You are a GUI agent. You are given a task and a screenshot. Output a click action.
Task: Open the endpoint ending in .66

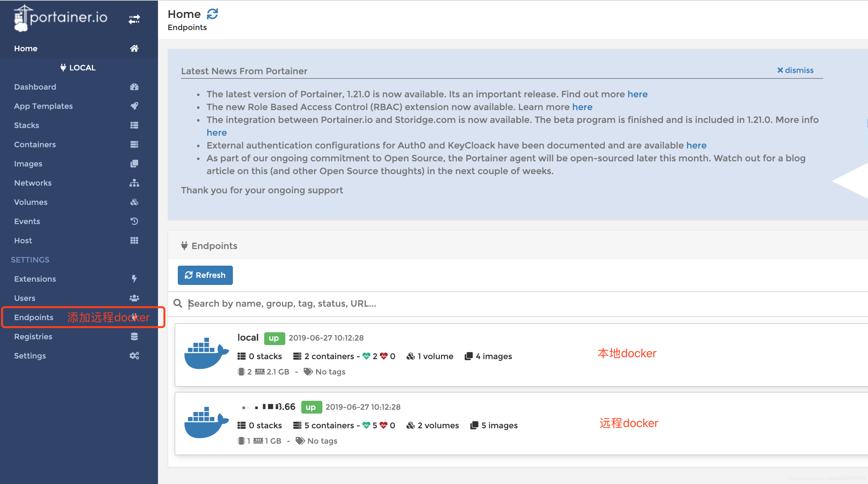[268, 407]
